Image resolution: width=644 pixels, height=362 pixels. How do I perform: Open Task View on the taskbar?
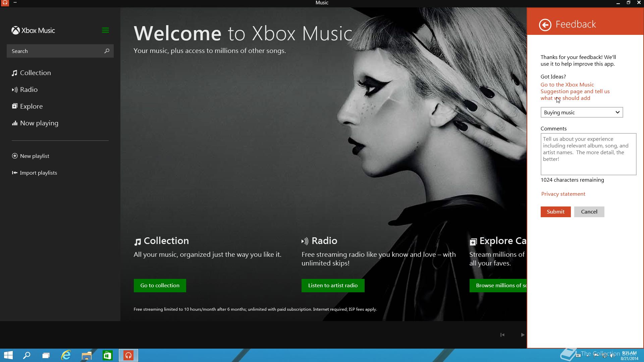click(x=46, y=355)
